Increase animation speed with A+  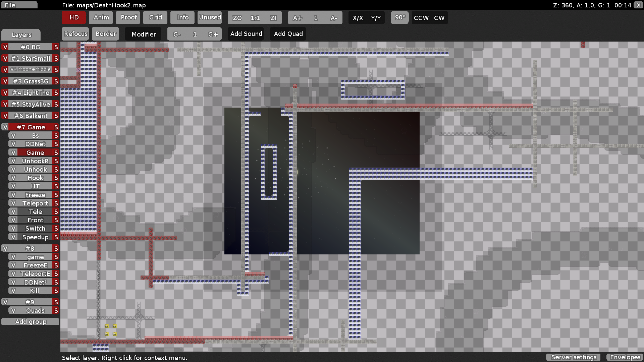(297, 18)
